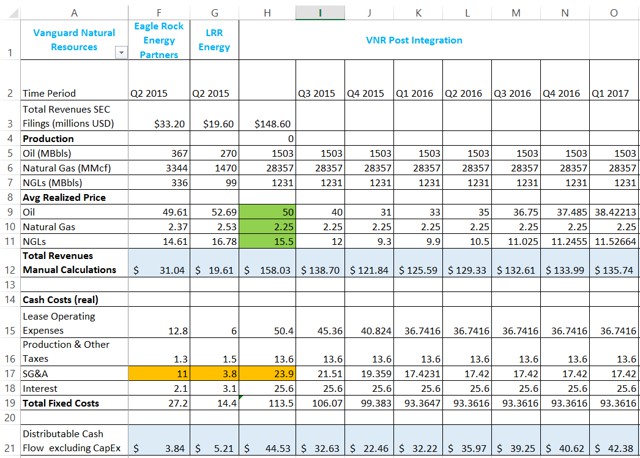
Task: Click the orange SG&A cell 23.9
Action: 267,374
